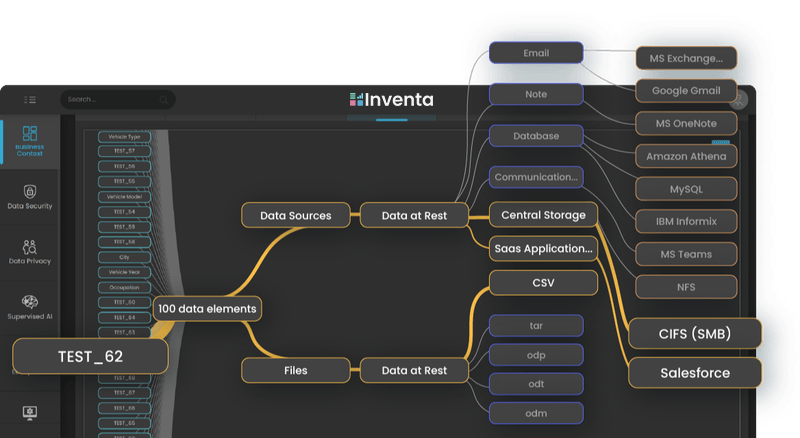Viewport: 800px width, 438px height.
Task: Select the tar file type node
Action: click(x=536, y=326)
